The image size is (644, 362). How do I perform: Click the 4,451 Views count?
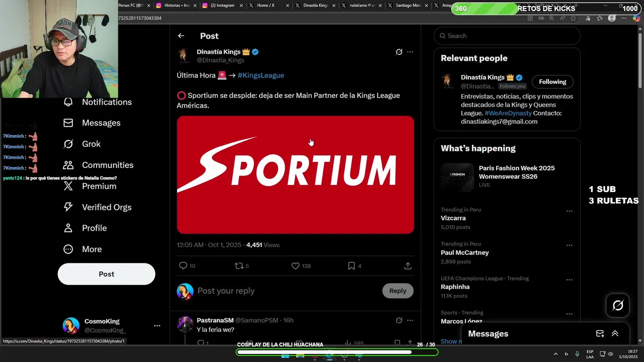[263, 245]
